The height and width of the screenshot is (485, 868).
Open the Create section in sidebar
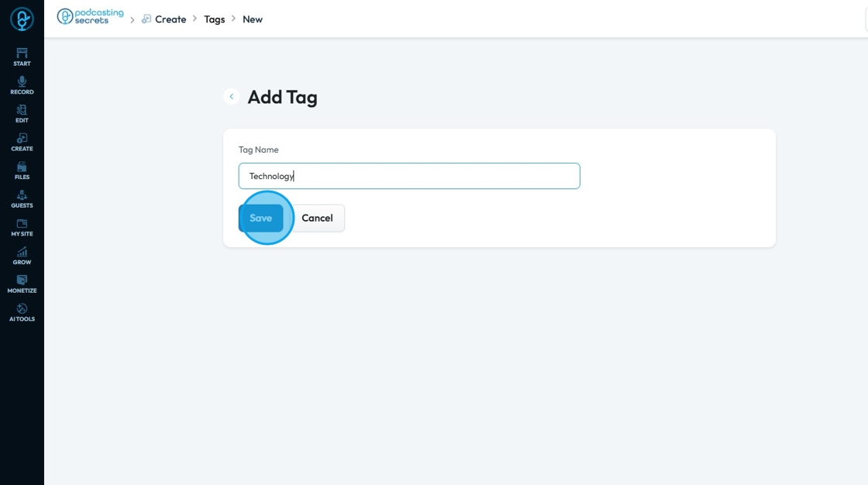22,142
